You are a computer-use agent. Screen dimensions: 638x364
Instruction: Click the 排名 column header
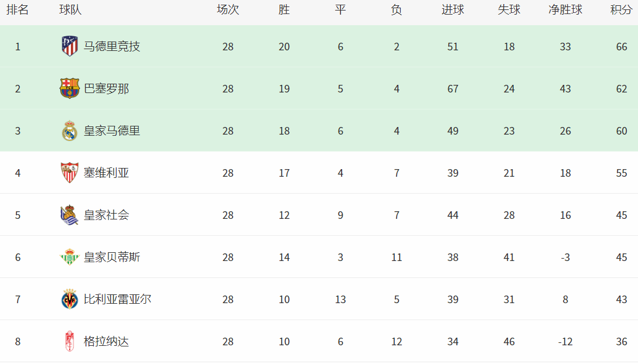[18, 10]
